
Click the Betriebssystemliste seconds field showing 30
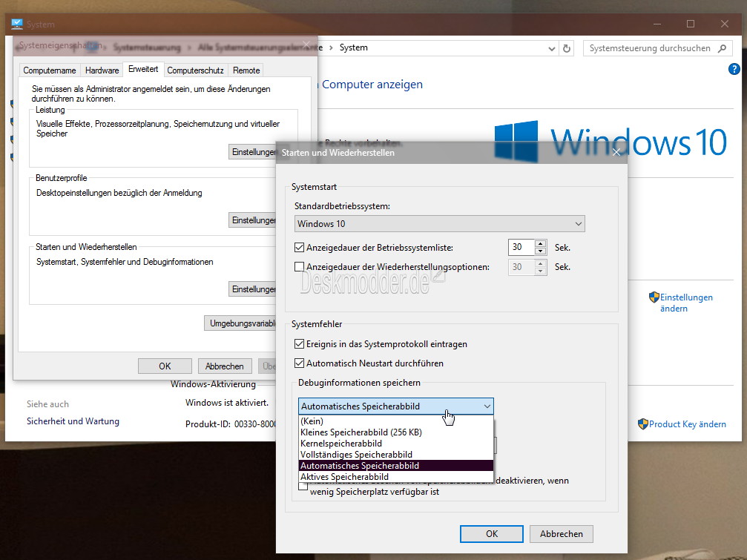click(521, 247)
